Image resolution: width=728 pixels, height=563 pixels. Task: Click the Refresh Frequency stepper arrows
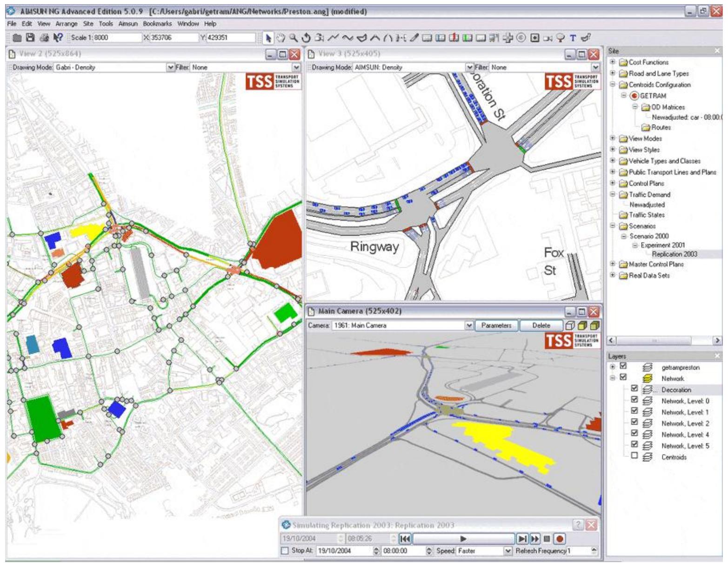[594, 551]
